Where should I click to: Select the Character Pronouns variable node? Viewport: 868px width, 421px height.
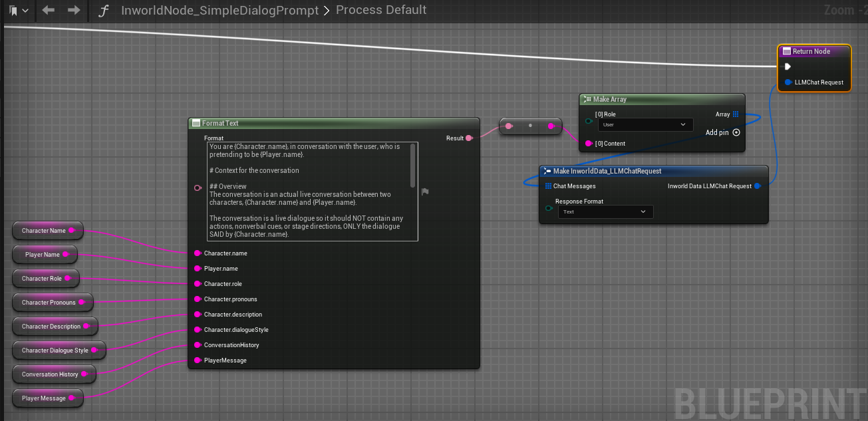point(53,303)
